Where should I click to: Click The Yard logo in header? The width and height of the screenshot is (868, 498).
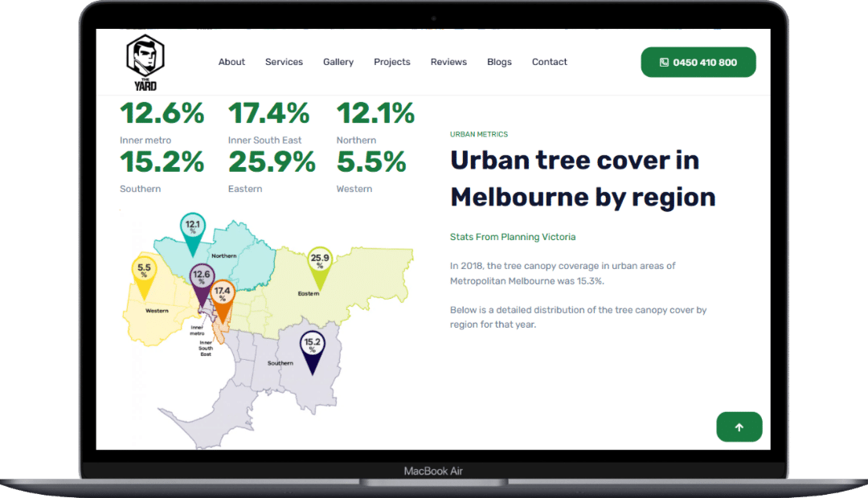[x=145, y=63]
